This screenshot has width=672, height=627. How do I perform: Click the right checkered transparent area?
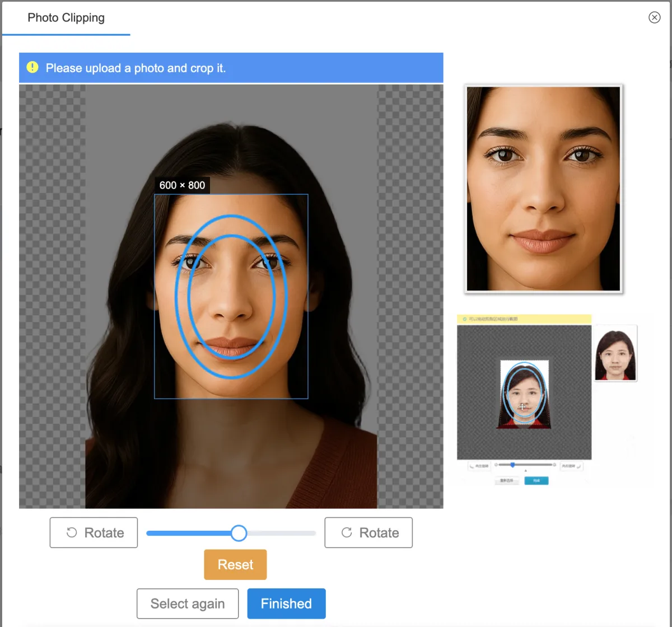click(x=410, y=297)
